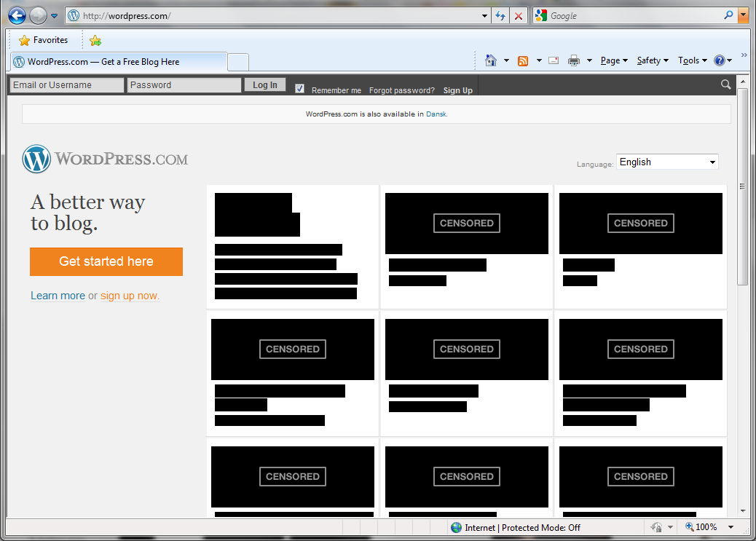The image size is (756, 541).
Task: Open the Page menu
Action: pyautogui.click(x=614, y=60)
